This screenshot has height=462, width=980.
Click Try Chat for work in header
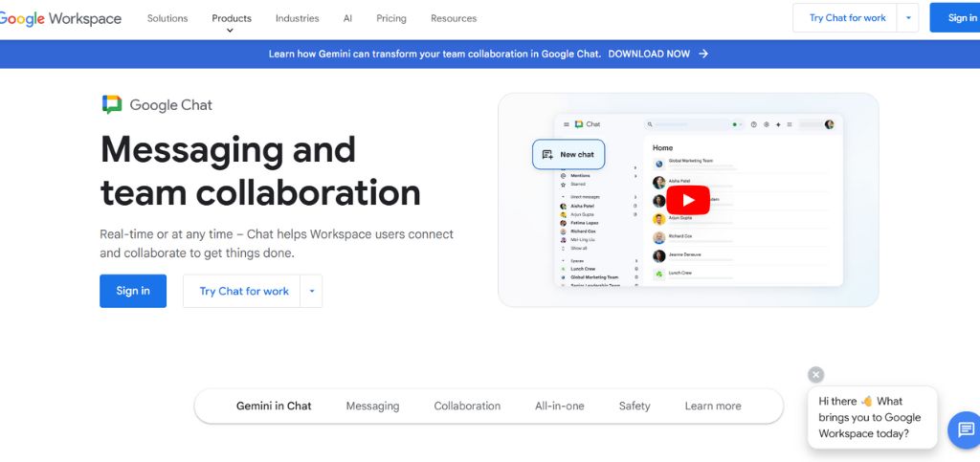847,17
